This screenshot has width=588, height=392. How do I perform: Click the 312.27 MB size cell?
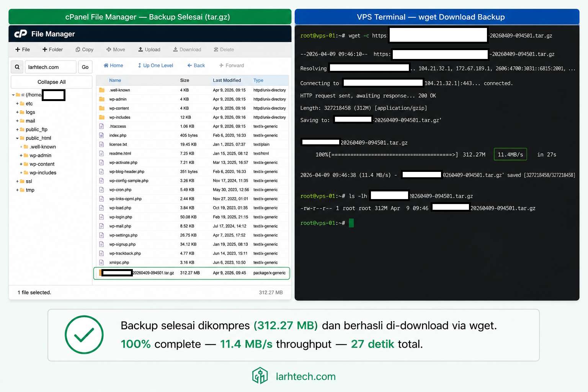pos(190,273)
